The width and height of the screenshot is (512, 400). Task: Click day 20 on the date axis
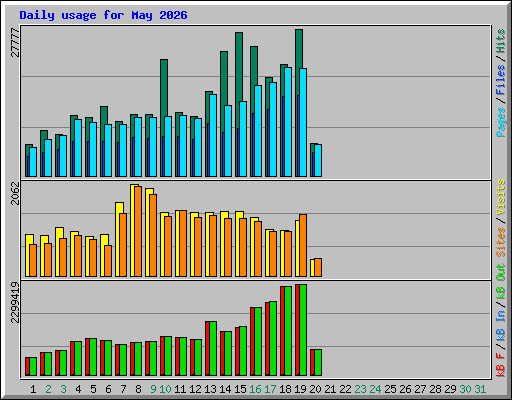coord(315,389)
